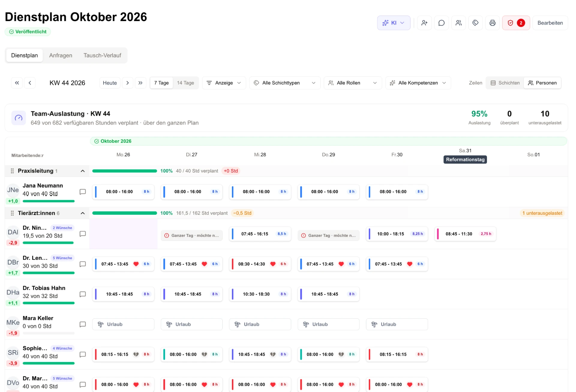Open Dr. Nin… Saturday 08:45 - 11:30 shift
This screenshot has height=392, width=576.
pyautogui.click(x=465, y=234)
